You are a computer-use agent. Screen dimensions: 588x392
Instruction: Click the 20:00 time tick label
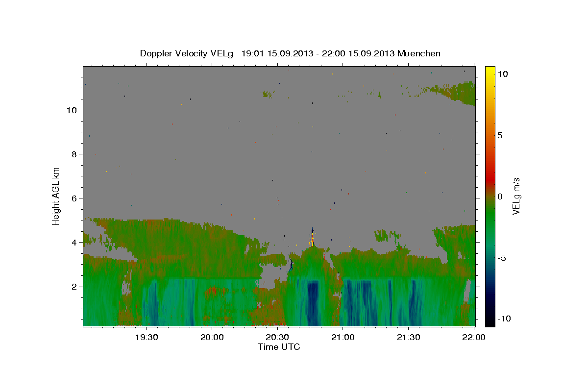[212, 337]
